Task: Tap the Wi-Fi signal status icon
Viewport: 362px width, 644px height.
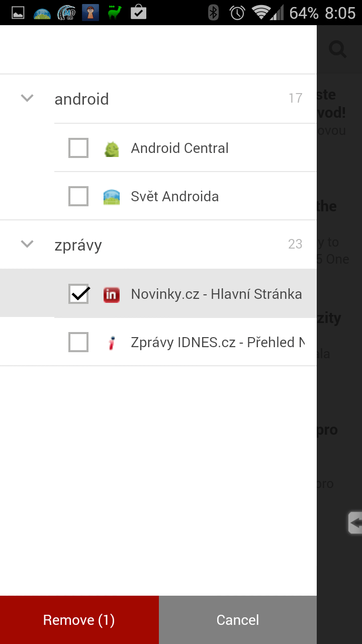Action: tap(261, 13)
